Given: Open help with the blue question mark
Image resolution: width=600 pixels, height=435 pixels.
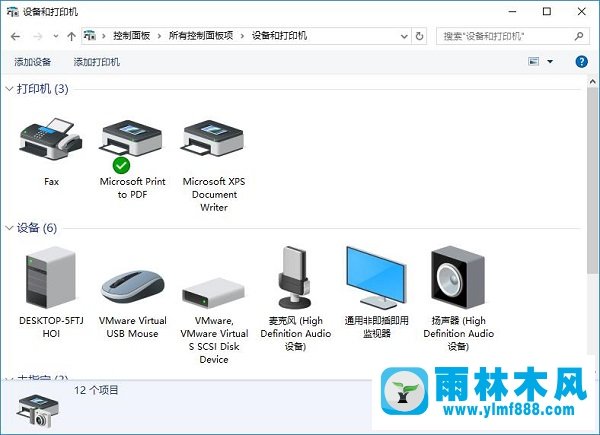Looking at the screenshot, I should tap(581, 61).
